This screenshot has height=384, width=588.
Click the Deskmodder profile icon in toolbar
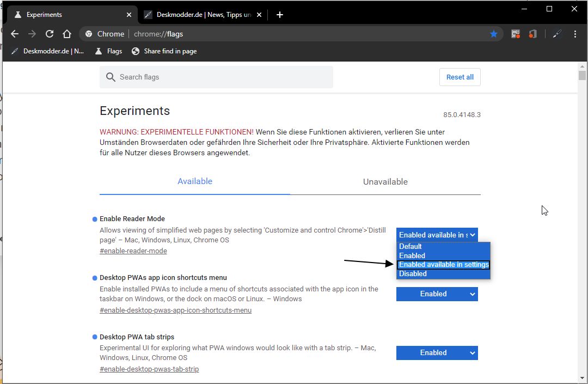click(x=558, y=34)
